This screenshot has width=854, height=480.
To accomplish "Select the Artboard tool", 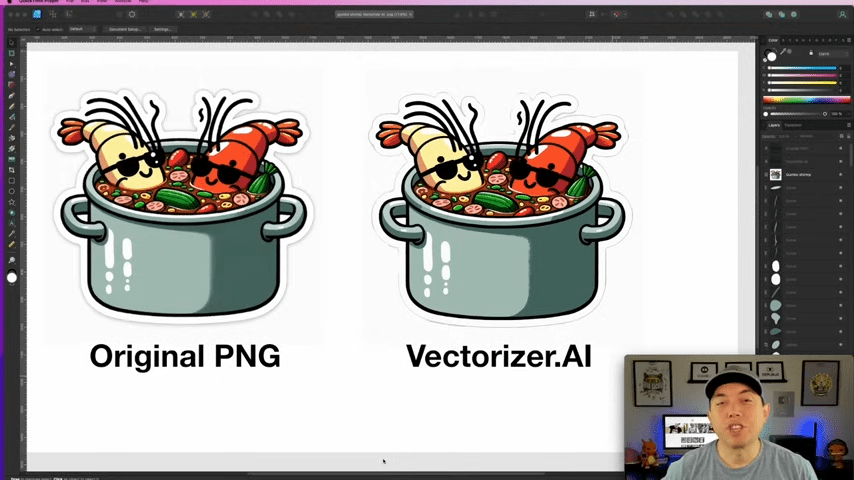I will coord(11,53).
